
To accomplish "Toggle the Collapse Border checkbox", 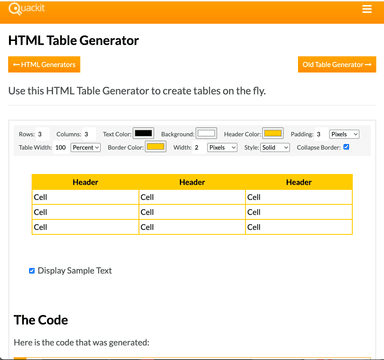I will 346,147.
